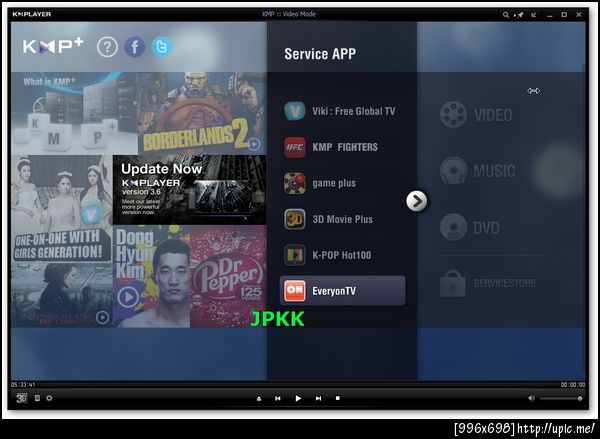Open the What is KMP+ banner
Screen dimensions: 600x439
point(74,113)
